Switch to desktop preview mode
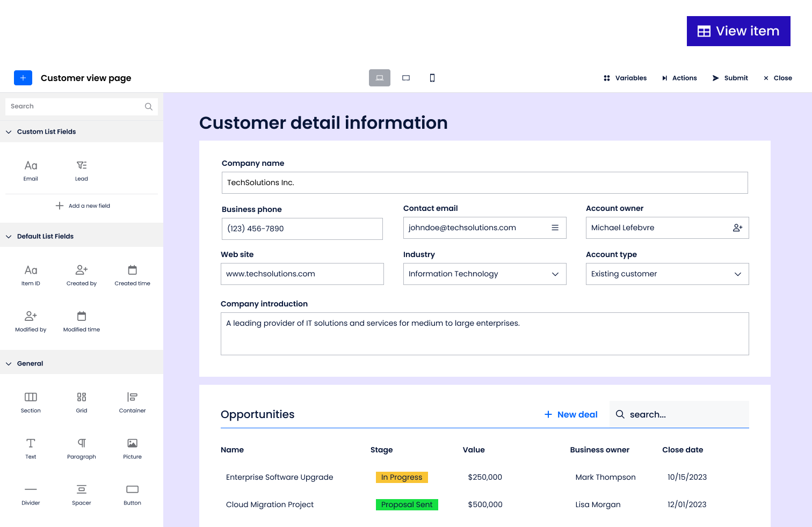Viewport: 812px width, 527px height. [380, 78]
